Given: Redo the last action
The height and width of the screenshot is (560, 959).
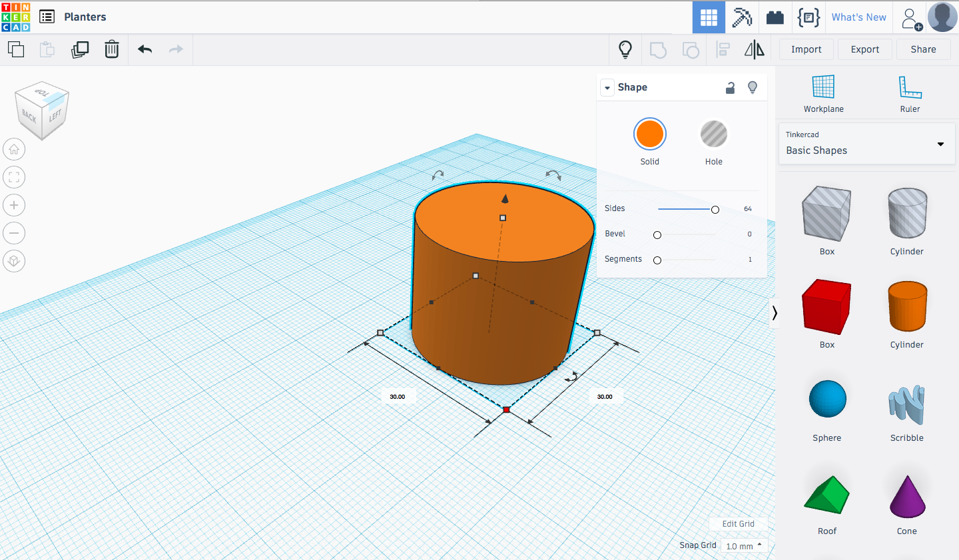Looking at the screenshot, I should [x=176, y=49].
